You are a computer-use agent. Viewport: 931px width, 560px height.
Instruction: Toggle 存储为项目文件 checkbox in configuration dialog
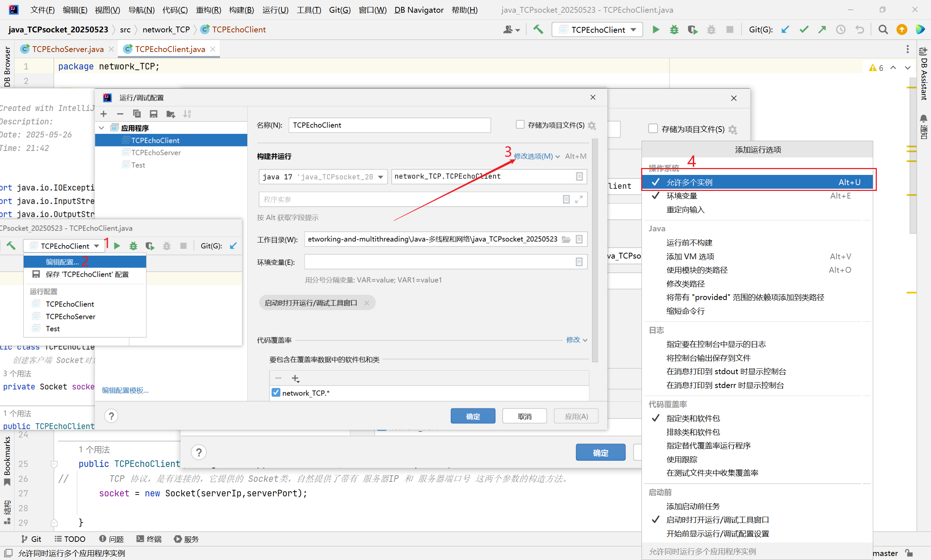point(520,124)
